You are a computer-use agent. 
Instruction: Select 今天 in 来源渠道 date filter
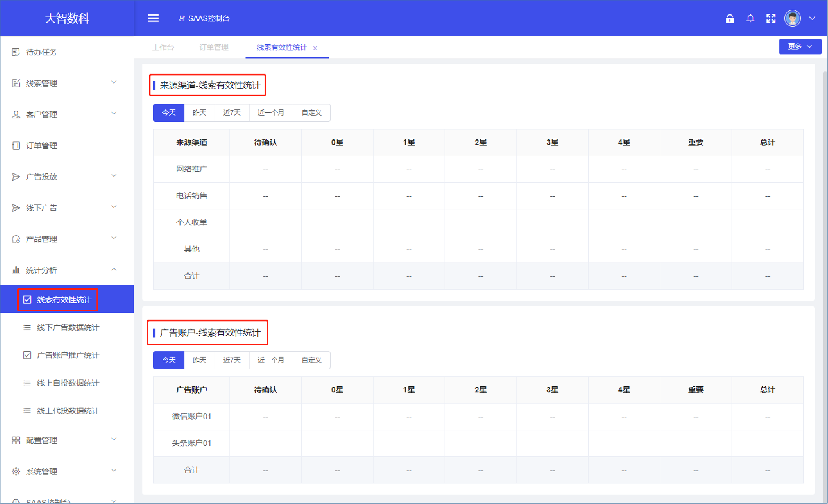169,113
